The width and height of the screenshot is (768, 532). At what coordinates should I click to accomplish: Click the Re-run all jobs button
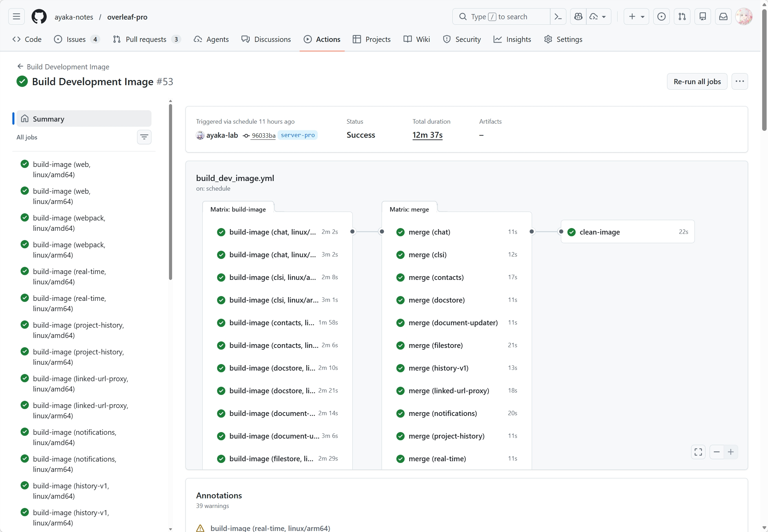(697, 81)
